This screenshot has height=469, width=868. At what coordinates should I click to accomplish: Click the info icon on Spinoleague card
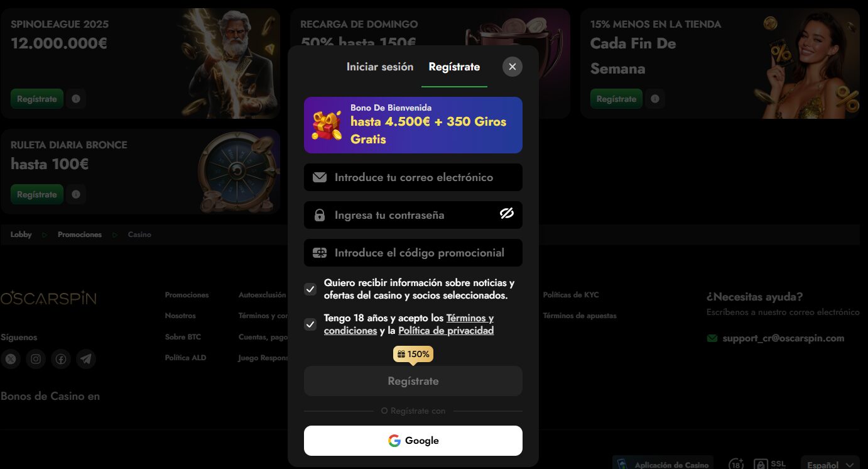[76, 99]
